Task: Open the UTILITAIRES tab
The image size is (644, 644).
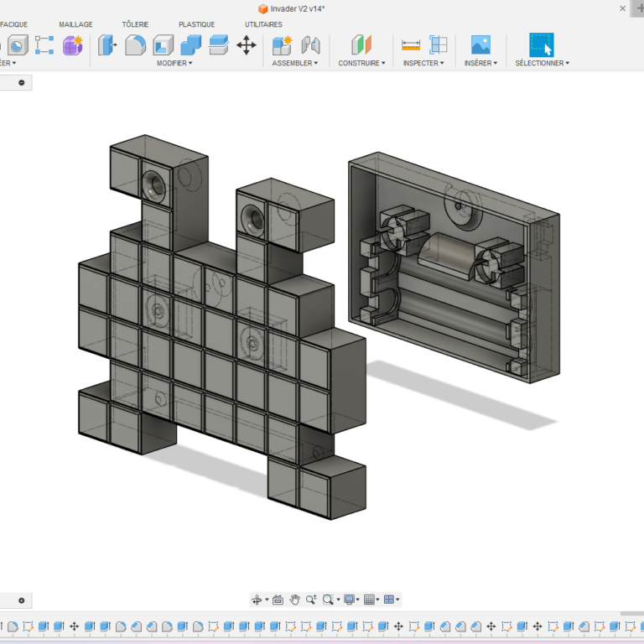Action: coord(263,24)
